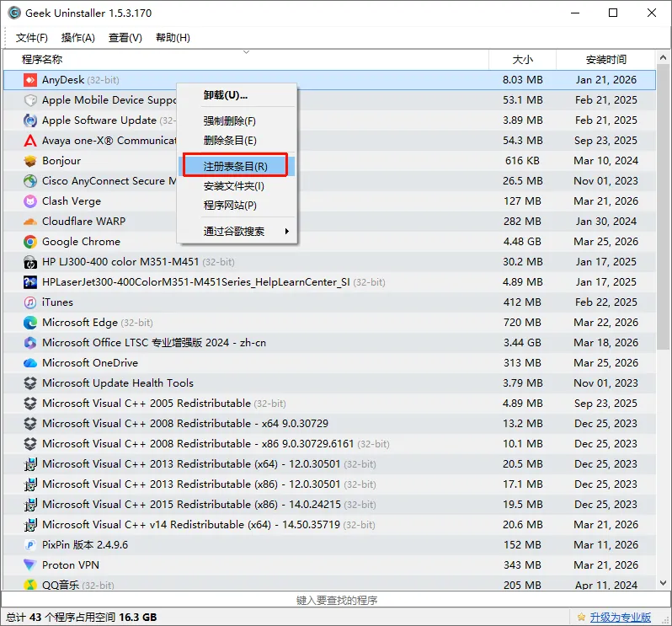Click the Apple Mobile Device Support icon
Screen dimensions: 672x626
30,100
